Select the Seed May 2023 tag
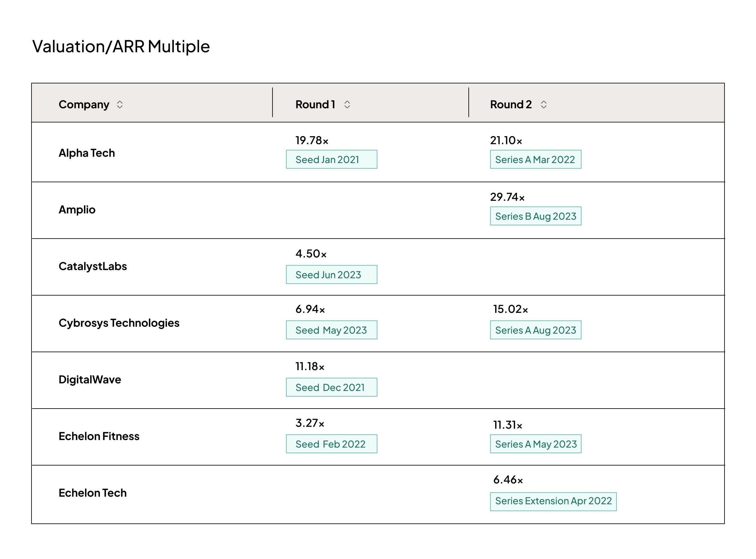756x559 pixels. 331,330
